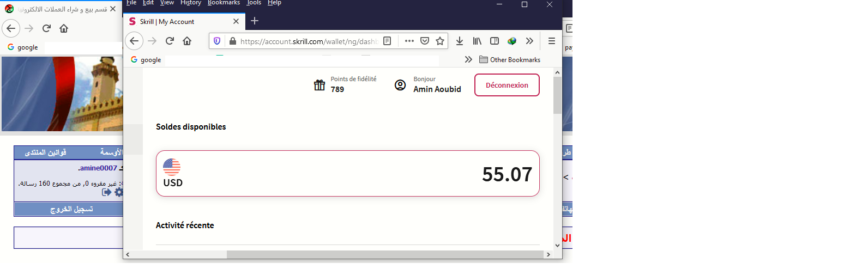
Task: Bookmark this Skrill page with star
Action: point(440,41)
